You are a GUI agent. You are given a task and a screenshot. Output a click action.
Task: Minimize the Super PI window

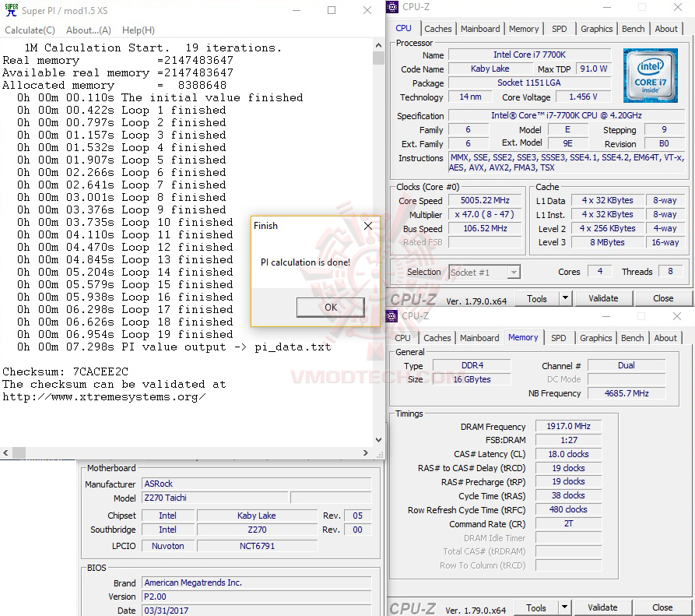[x=297, y=10]
